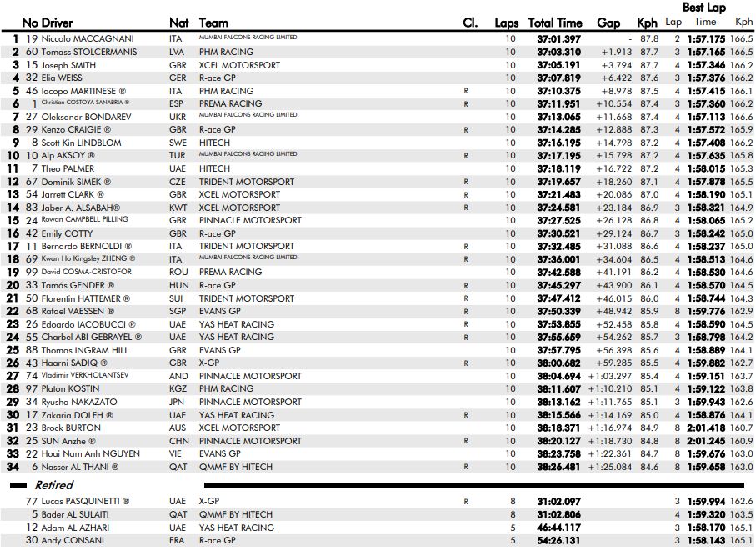Select Brock BURTON's best lap time 2:01.418
756x551 pixels.
708,428
